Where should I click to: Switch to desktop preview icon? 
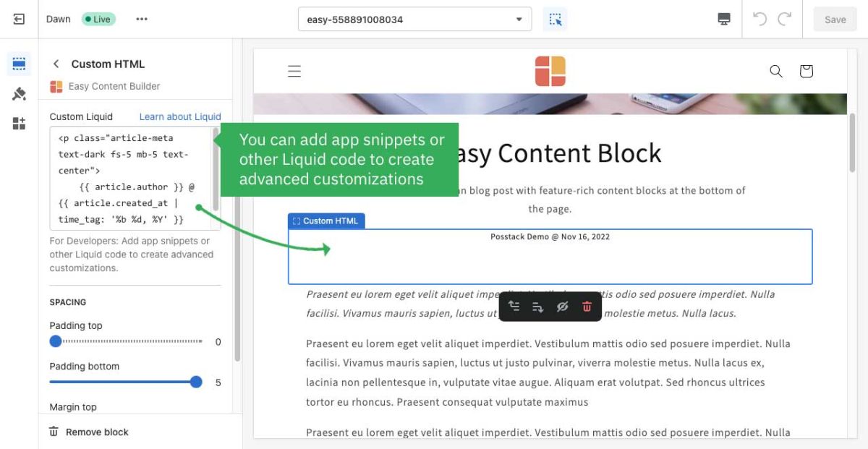pyautogui.click(x=724, y=20)
